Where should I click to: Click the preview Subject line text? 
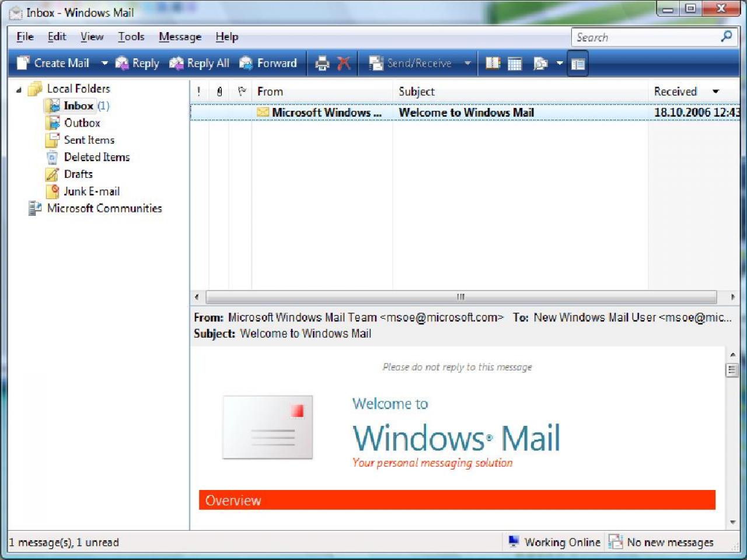point(305,334)
